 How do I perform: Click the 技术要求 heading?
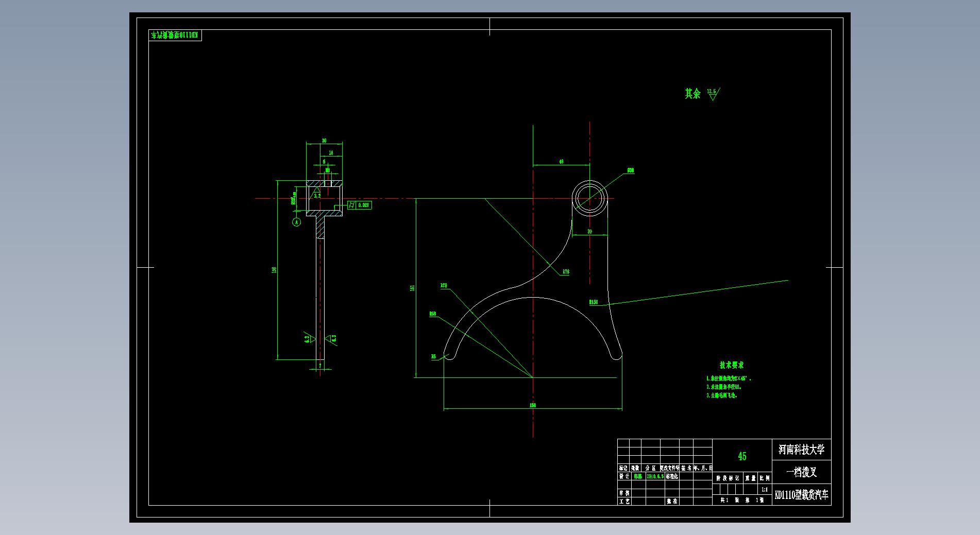(x=732, y=365)
